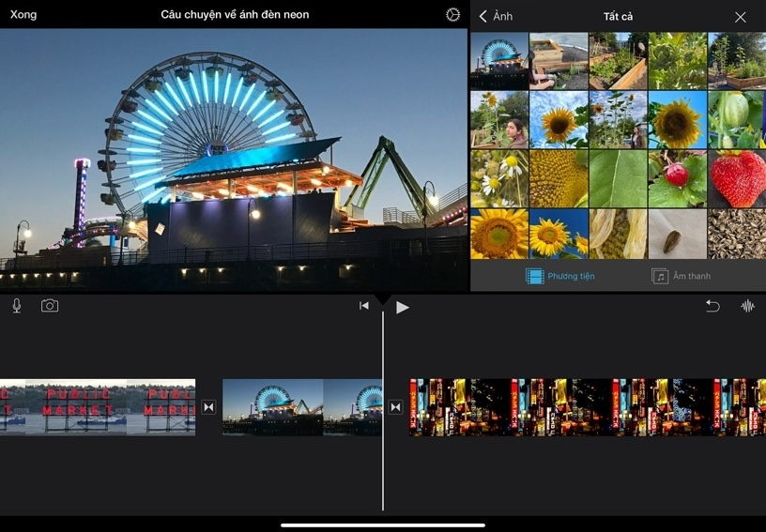Switch to the Âm thanh tab
This screenshot has width=766, height=532.
coord(682,276)
